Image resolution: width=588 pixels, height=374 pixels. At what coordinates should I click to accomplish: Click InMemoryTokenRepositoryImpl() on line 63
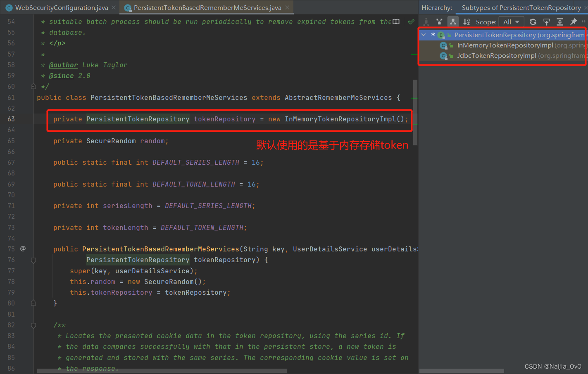tap(344, 119)
